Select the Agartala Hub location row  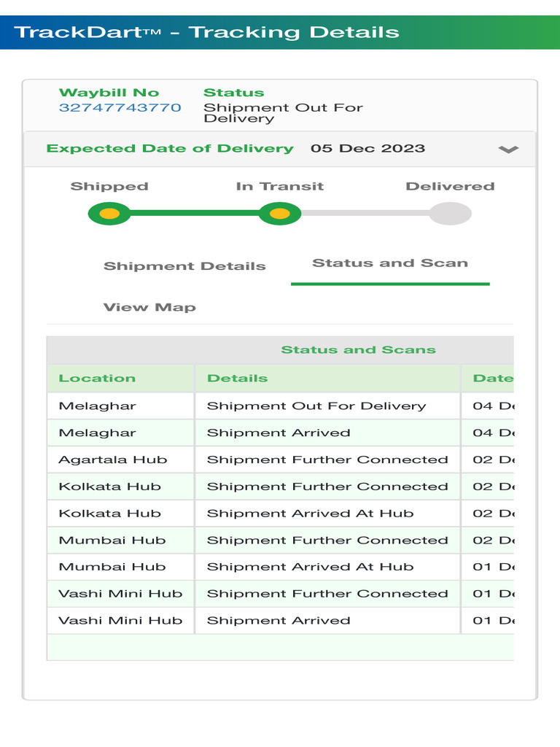113,460
